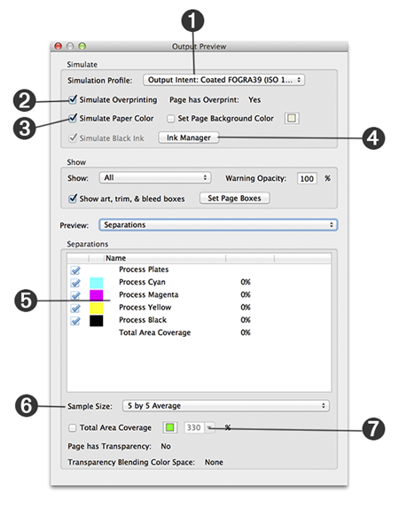
Task: Click the Warning Opacity input field
Action: pos(307,178)
